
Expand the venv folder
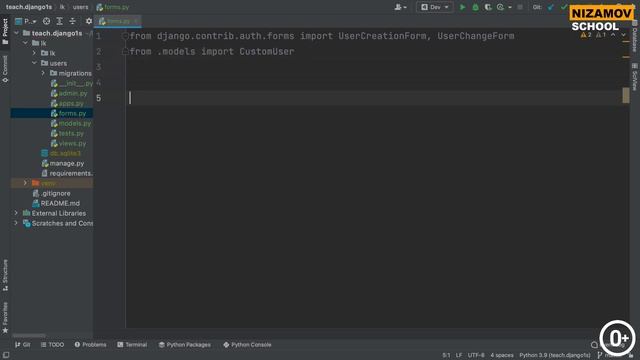[x=25, y=183]
